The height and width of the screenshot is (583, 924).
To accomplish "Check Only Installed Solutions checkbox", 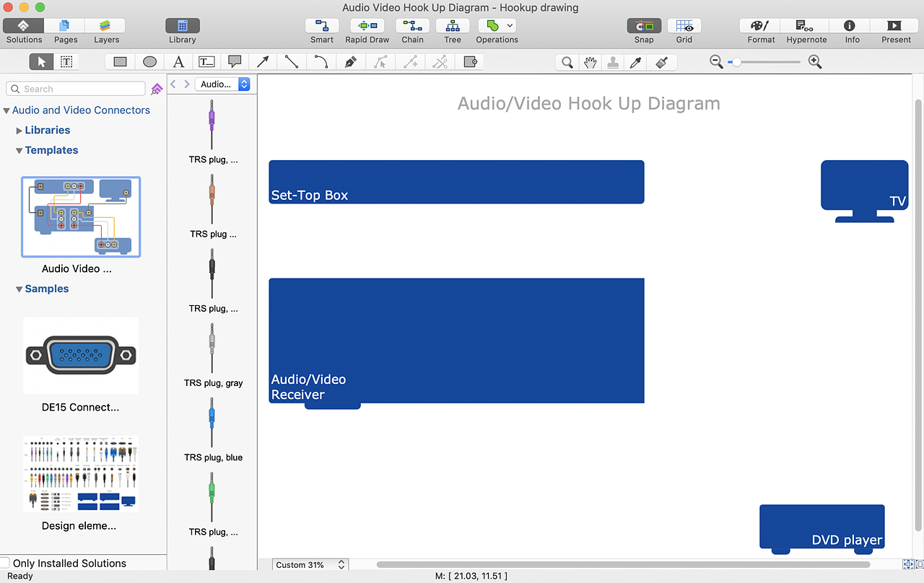I will coord(4,563).
